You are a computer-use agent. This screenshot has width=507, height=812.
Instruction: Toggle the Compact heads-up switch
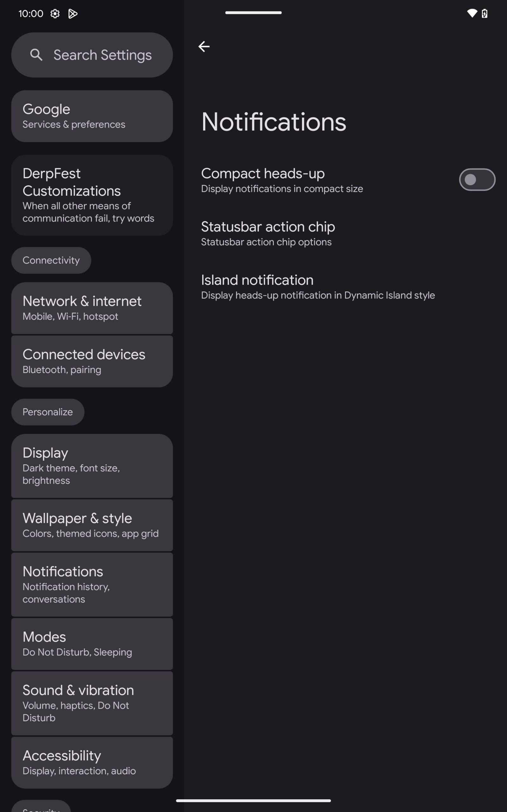click(477, 180)
